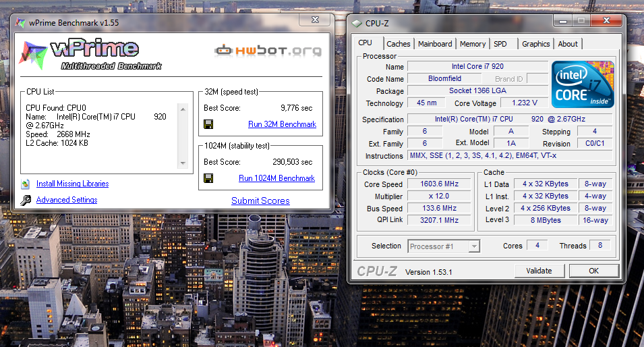Screen dimensions: 644x347
Task: Click the save icon for 1024M benchmark
Action: coord(208,178)
